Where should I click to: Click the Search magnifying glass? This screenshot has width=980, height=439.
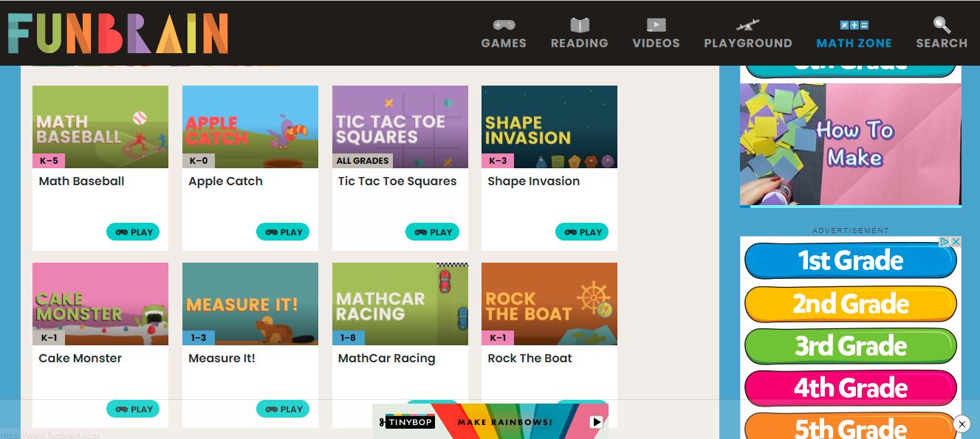tap(941, 24)
